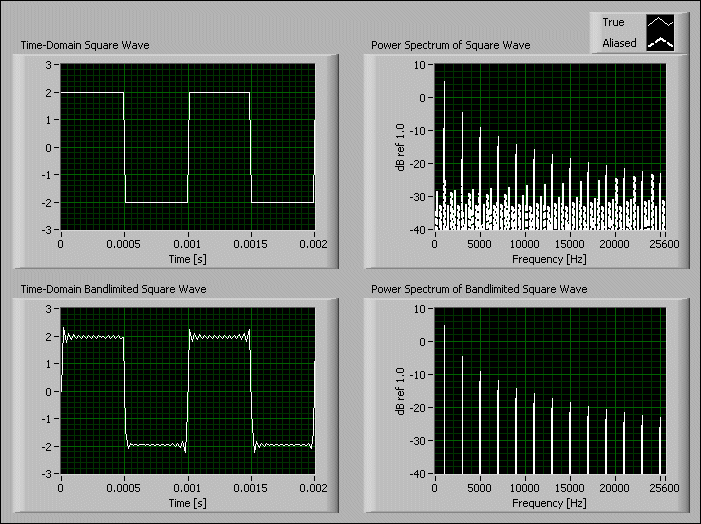
Task: Select the Aliased plot name in legend
Action: pyautogui.click(x=619, y=42)
